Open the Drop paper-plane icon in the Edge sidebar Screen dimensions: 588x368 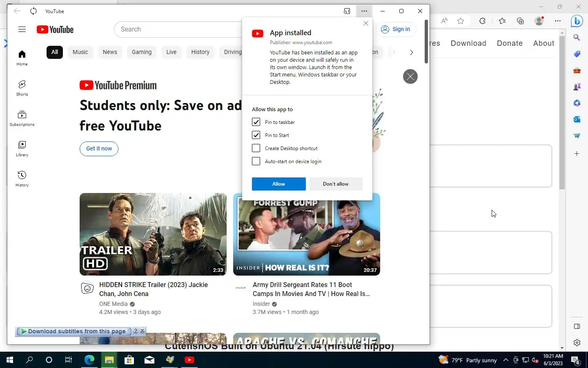[x=577, y=136]
